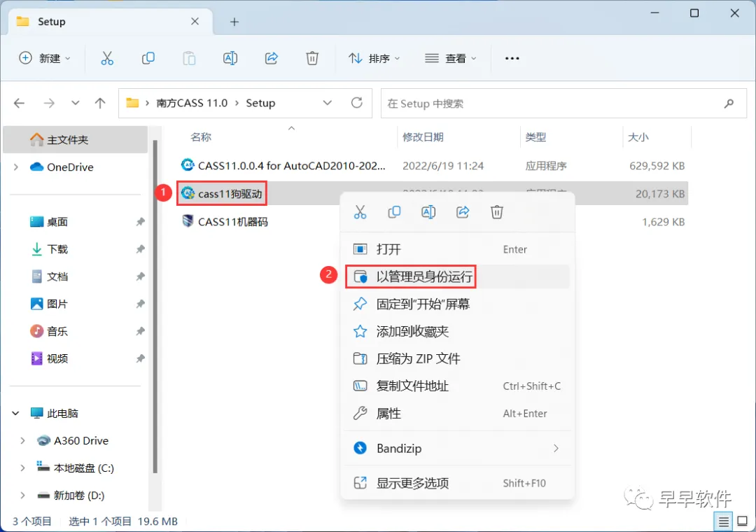Sort by the 类型 column header
756x532 pixels.
point(535,137)
